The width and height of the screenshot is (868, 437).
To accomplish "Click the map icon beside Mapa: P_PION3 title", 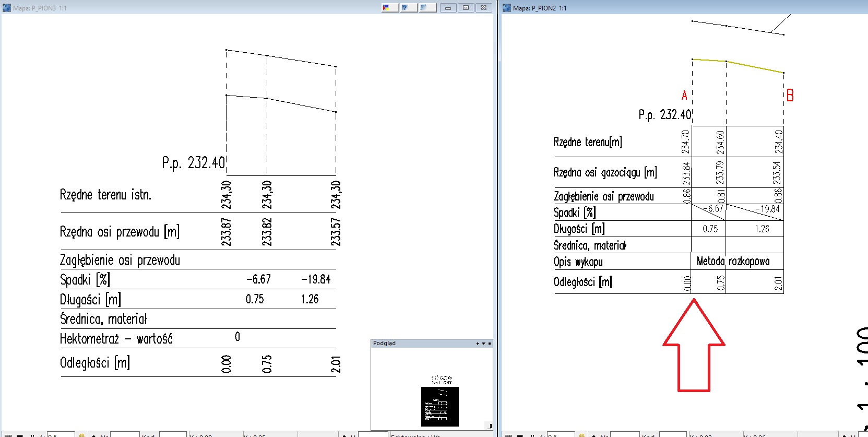I will click(x=7, y=8).
